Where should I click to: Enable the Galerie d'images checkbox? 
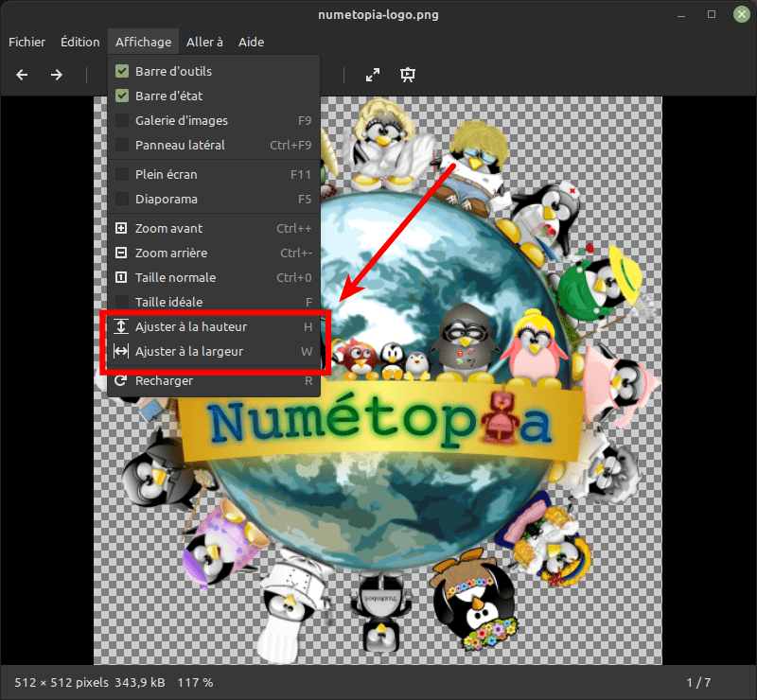click(x=122, y=121)
